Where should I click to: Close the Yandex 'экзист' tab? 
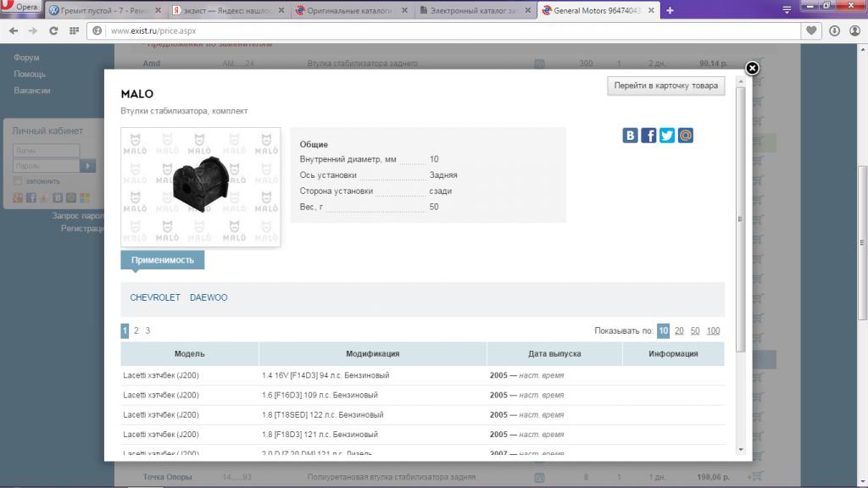pyautogui.click(x=281, y=10)
